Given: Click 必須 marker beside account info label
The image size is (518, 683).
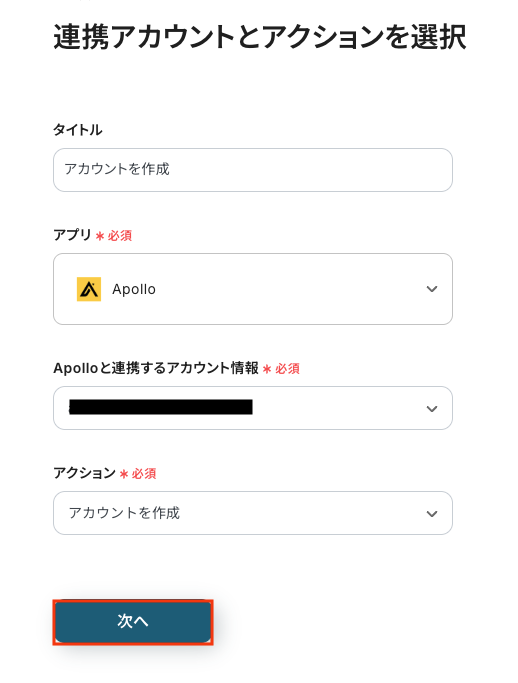Looking at the screenshot, I should pyautogui.click(x=287, y=369).
